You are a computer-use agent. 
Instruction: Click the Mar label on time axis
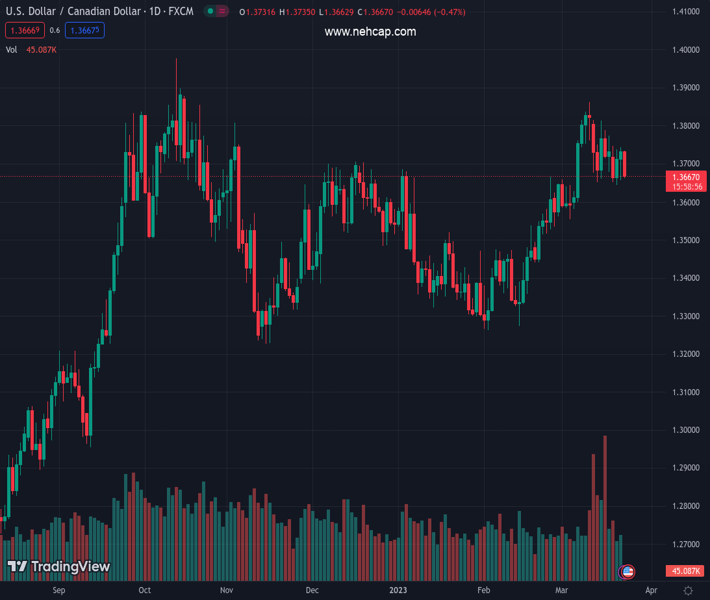[x=561, y=590]
